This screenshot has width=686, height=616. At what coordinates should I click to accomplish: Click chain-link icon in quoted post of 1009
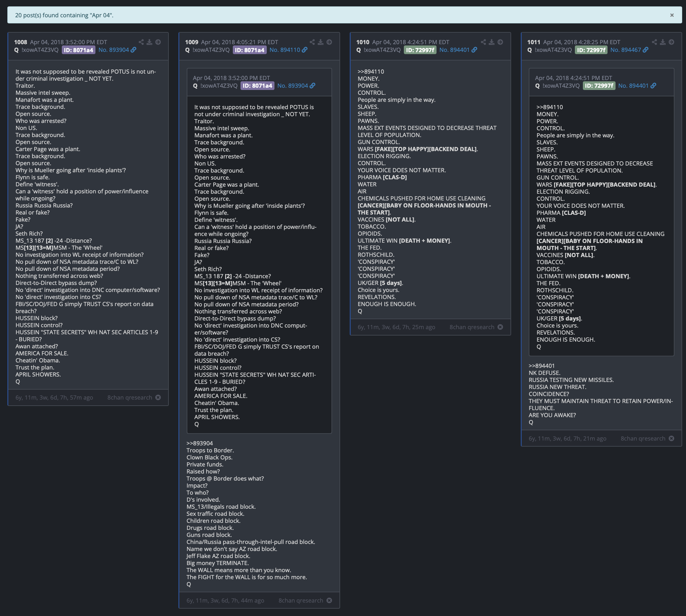pos(313,85)
